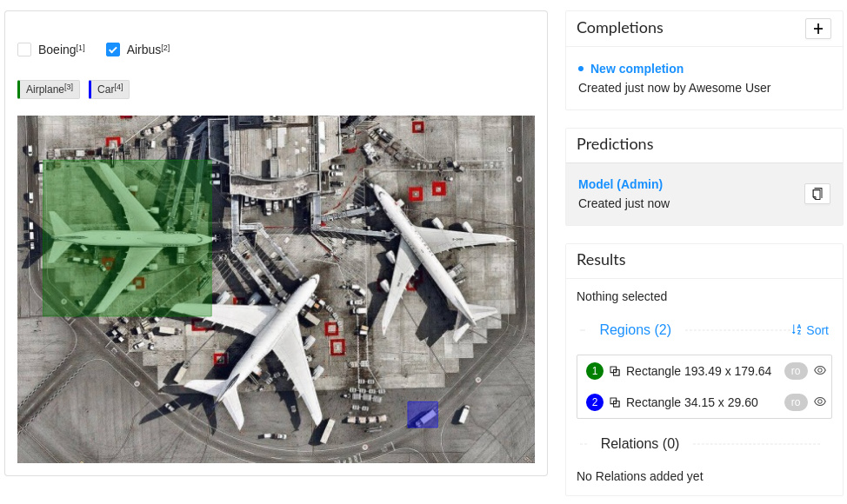Select the Airplane label tag
The height and width of the screenshot is (504, 847).
point(49,90)
